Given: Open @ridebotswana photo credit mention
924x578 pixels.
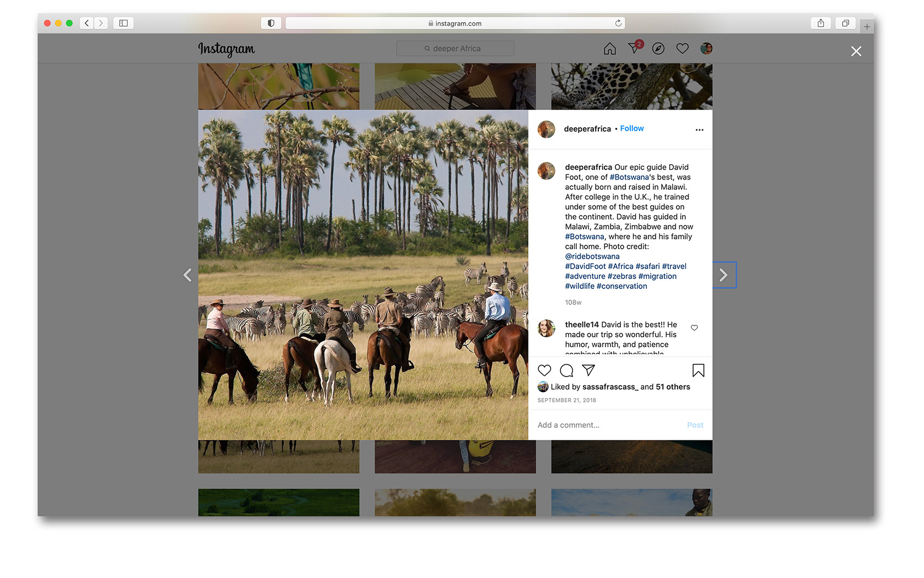Looking at the screenshot, I should 592,257.
